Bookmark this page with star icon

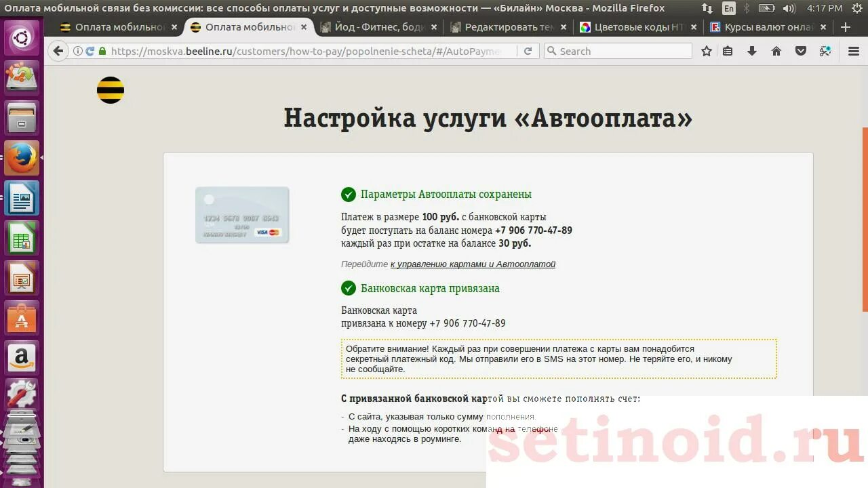707,51
